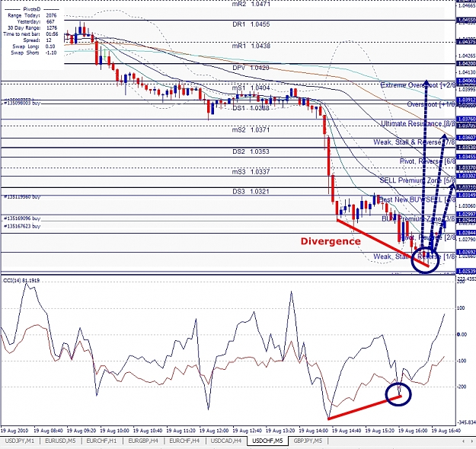Click the Spread 12 readout
This screenshot has width=476, height=449.
coord(37,40)
